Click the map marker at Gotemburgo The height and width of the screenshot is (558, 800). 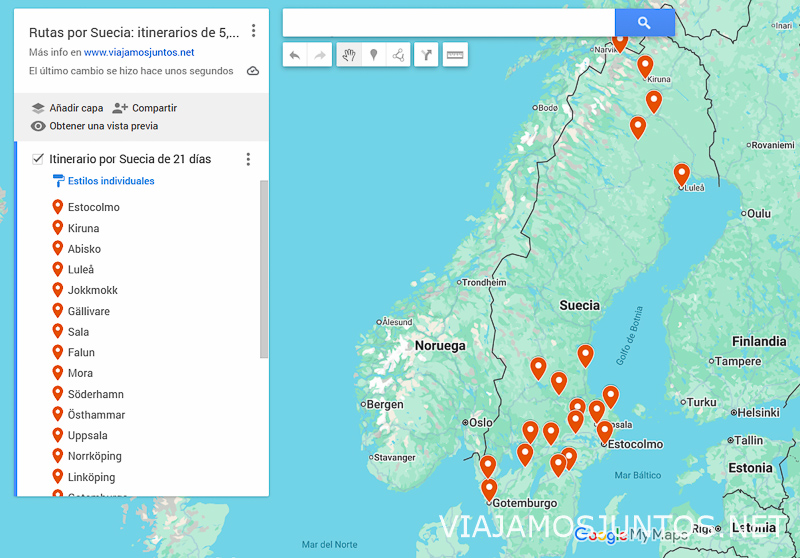tap(489, 491)
